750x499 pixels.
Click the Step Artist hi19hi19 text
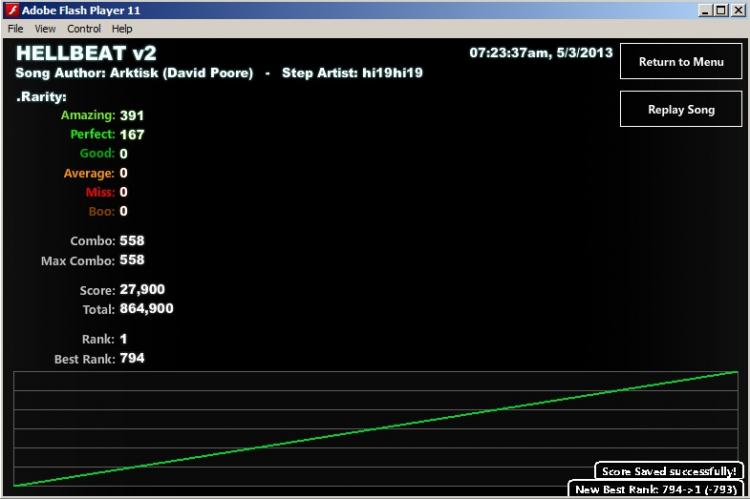352,73
